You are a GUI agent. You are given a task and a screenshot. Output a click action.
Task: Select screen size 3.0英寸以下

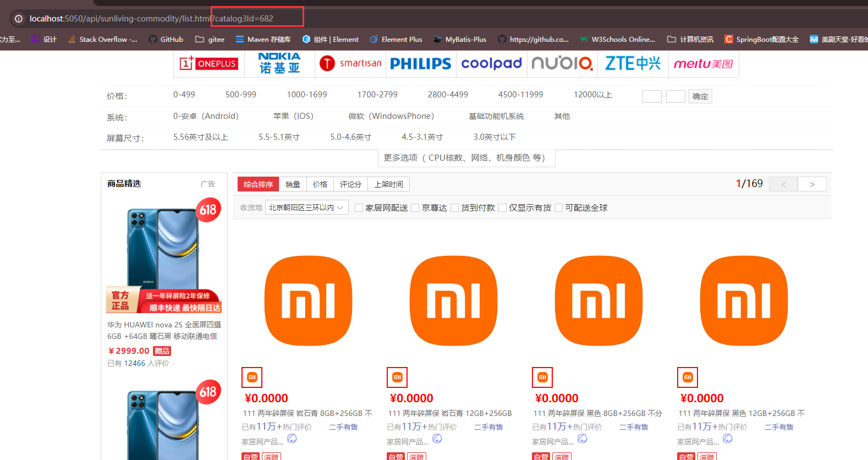495,137
